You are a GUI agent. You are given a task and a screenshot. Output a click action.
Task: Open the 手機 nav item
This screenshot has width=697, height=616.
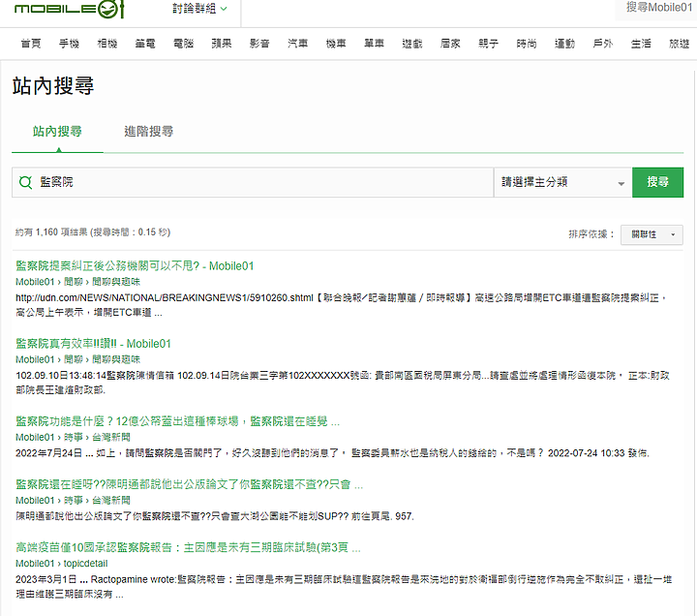click(x=69, y=44)
